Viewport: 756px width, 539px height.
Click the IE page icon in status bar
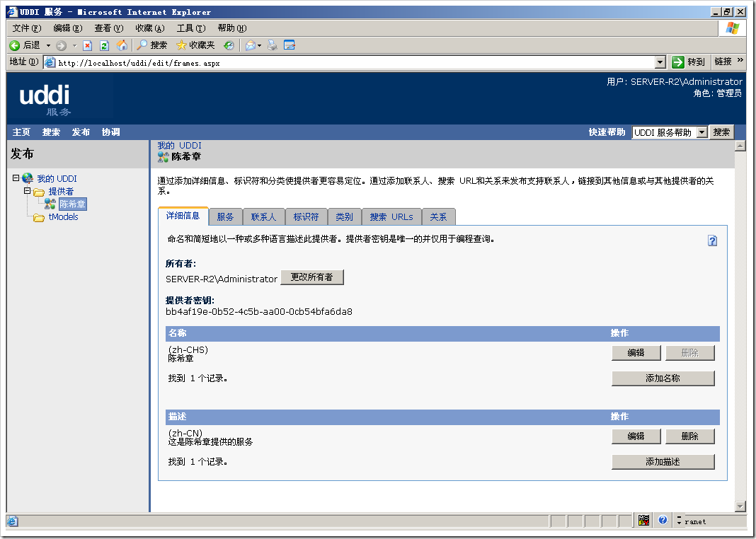click(x=13, y=521)
